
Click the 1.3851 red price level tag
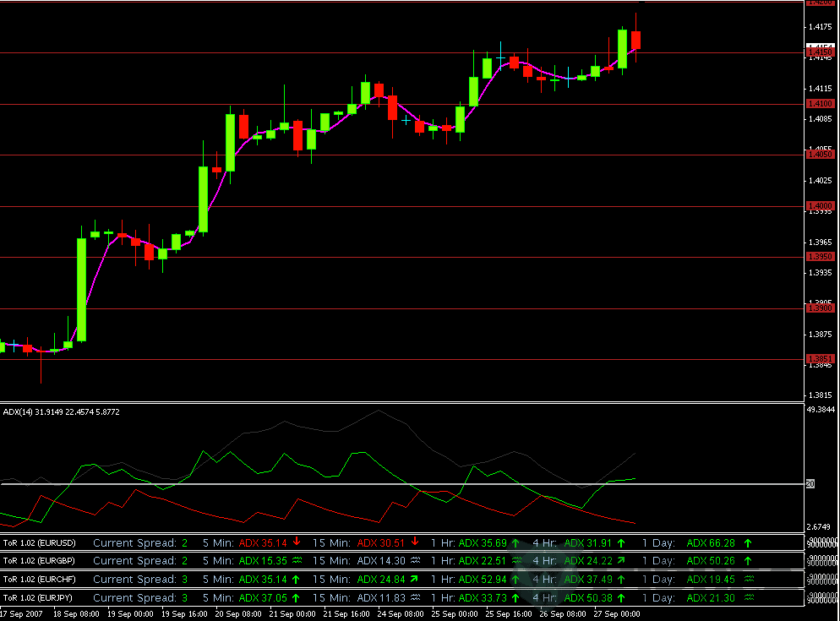[820, 358]
